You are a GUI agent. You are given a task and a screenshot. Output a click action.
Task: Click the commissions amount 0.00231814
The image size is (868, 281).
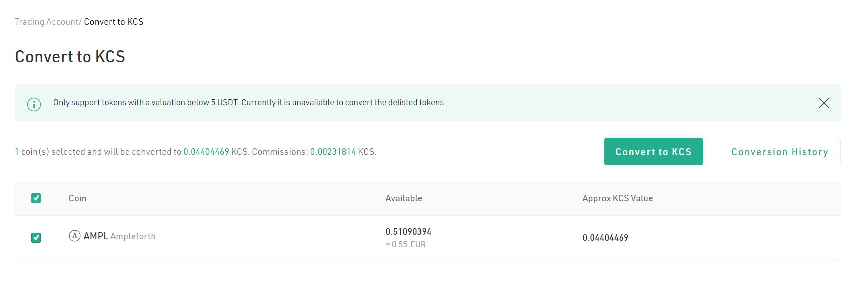coord(333,152)
